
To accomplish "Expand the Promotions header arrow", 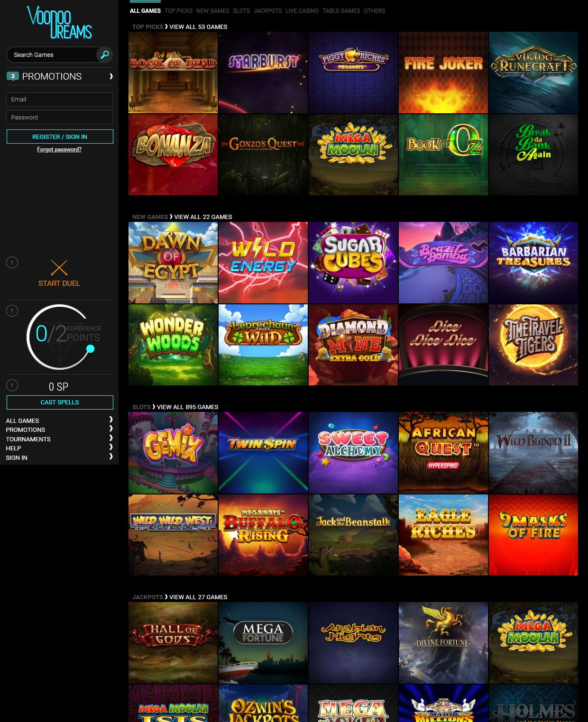I will point(111,76).
